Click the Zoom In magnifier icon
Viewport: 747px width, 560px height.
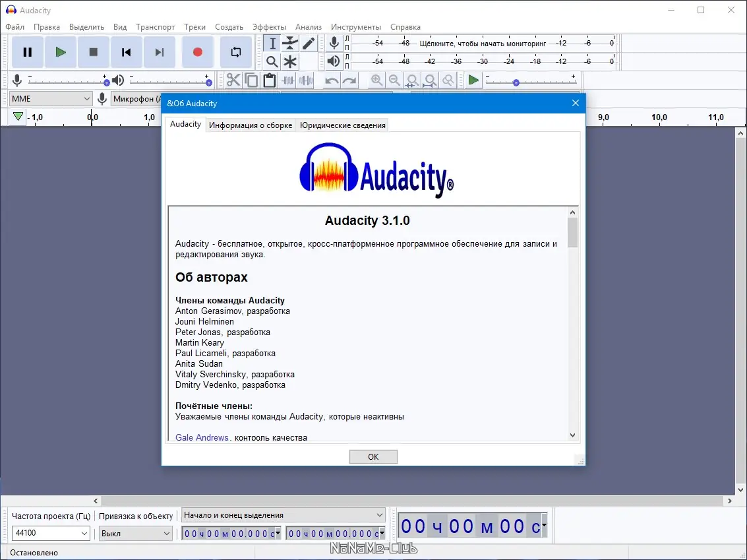point(376,80)
